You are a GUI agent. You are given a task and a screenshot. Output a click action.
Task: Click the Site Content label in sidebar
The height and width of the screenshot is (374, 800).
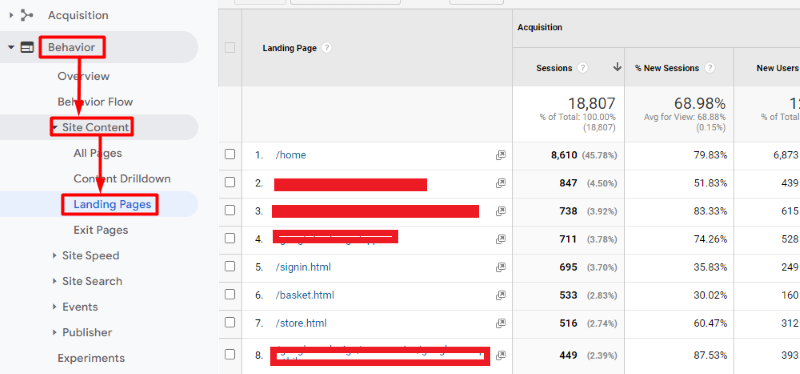click(95, 127)
